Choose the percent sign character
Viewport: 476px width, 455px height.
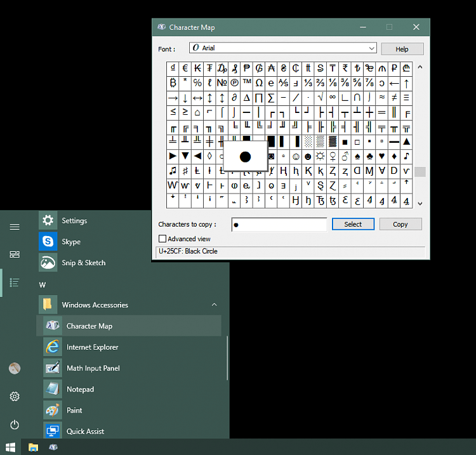pyautogui.click(x=197, y=83)
